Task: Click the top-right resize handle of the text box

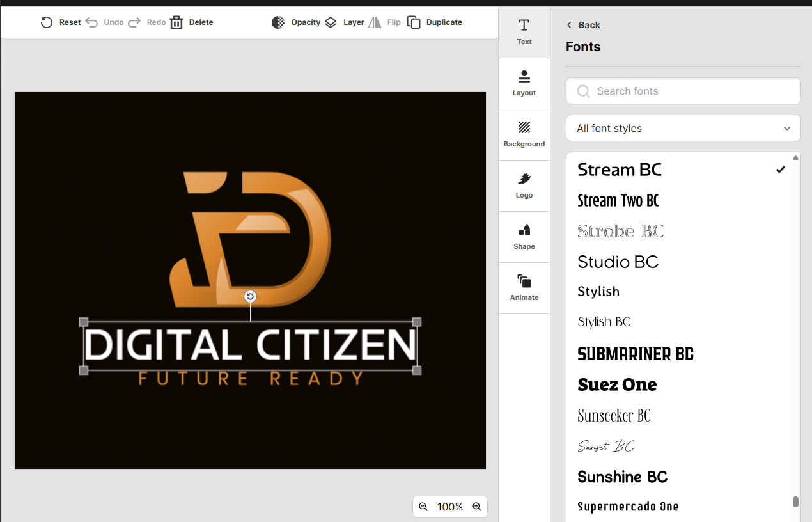Action: pos(417,322)
